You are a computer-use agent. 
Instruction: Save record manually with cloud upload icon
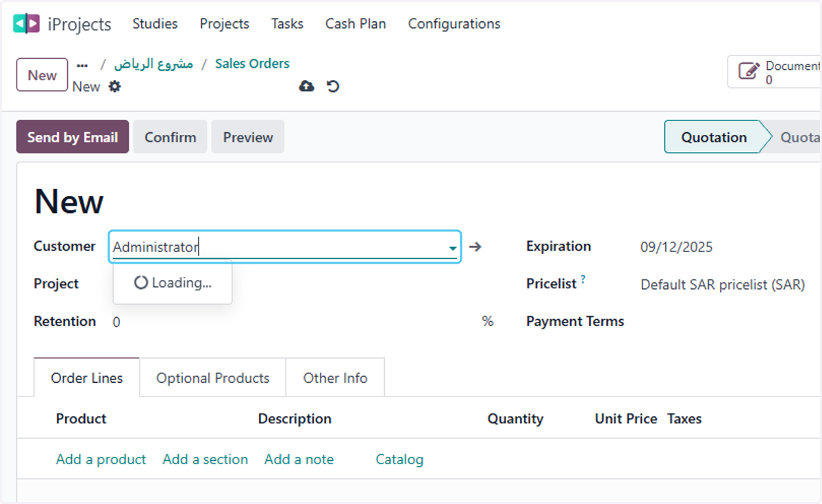[x=307, y=86]
